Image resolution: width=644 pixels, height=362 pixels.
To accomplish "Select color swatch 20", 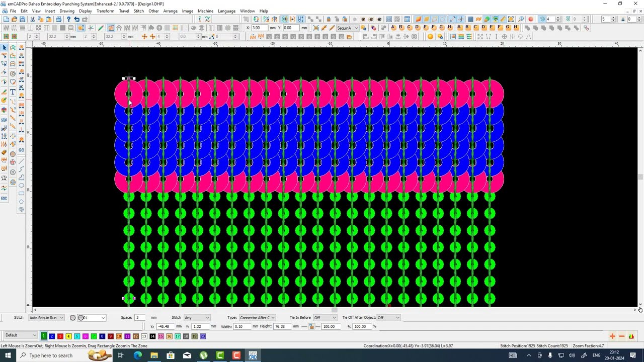I will (x=203, y=336).
